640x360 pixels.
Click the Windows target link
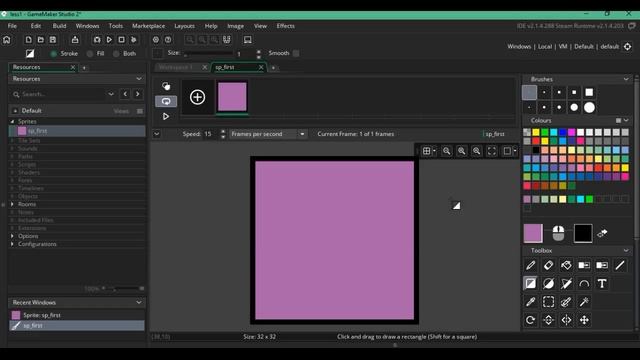tap(519, 47)
